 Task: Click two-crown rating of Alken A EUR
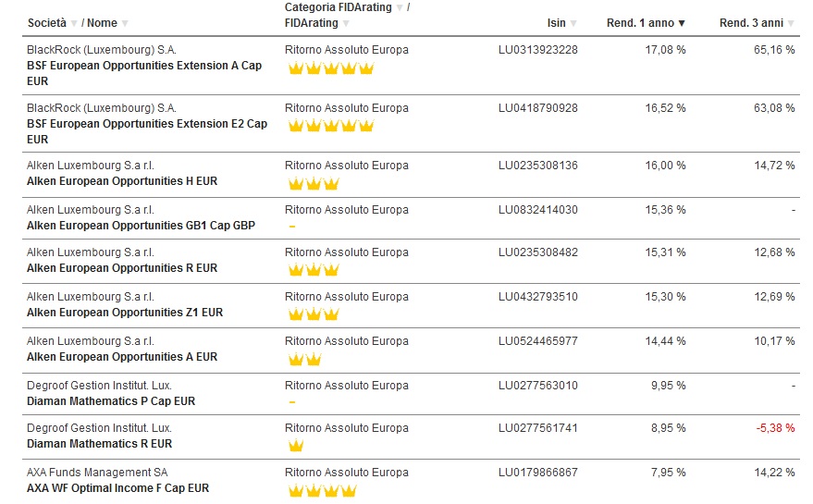tap(305, 359)
